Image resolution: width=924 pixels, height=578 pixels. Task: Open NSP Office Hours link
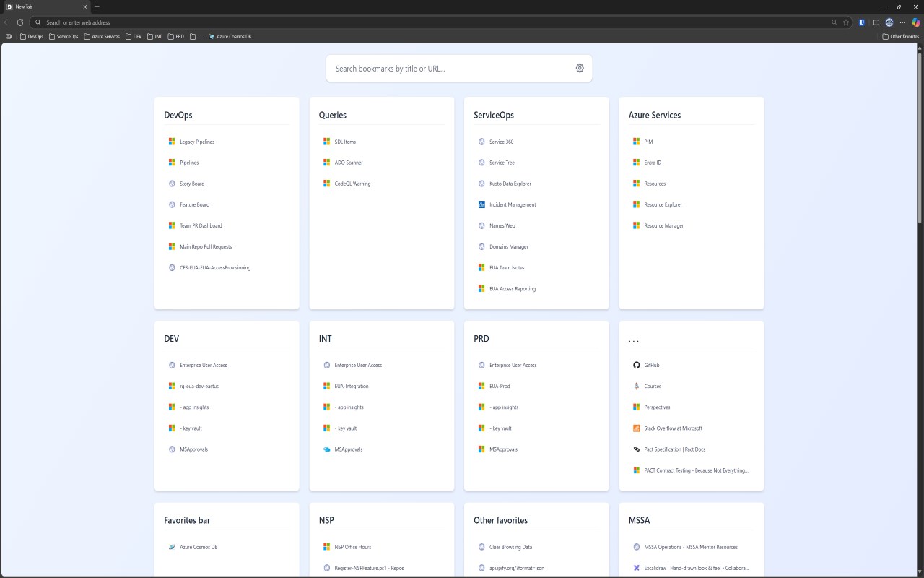pyautogui.click(x=353, y=547)
